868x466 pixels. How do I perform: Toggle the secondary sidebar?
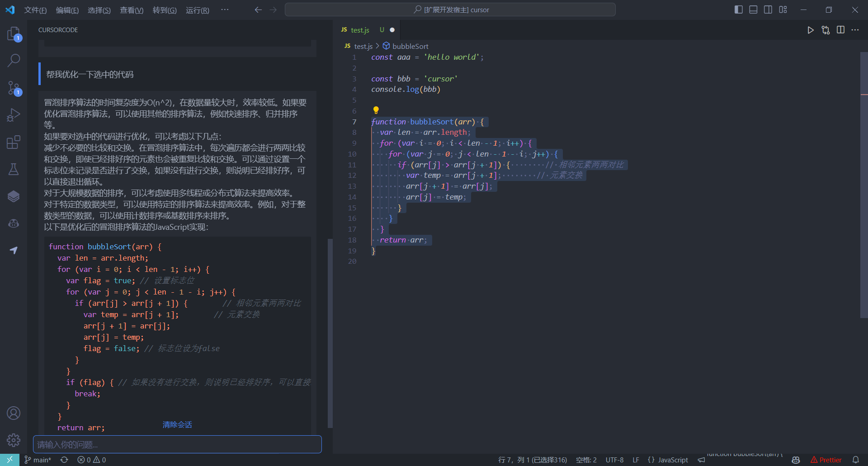pos(768,9)
